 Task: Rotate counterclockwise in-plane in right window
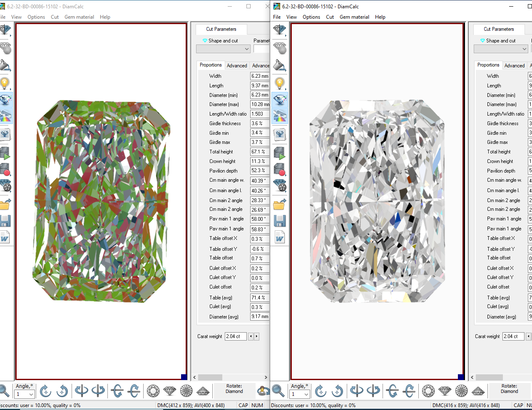[x=337, y=391]
